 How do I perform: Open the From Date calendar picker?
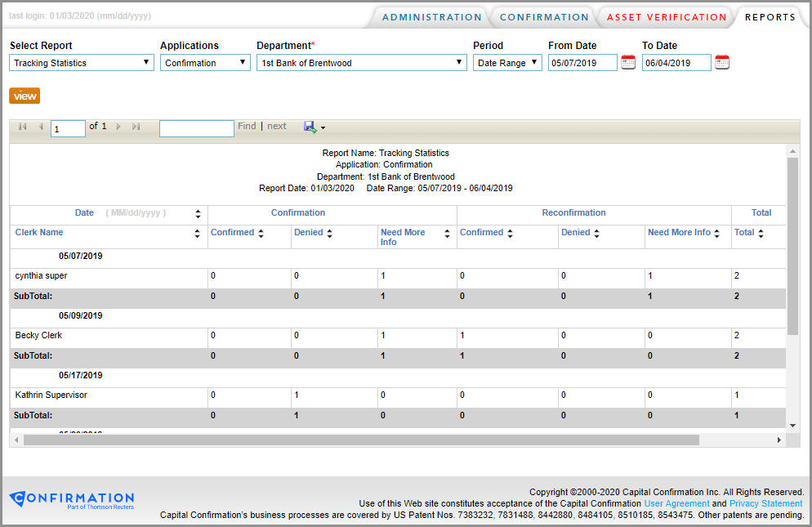coord(627,63)
